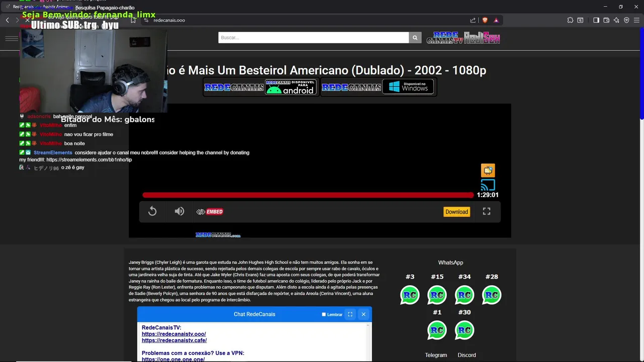Click the Chat RedeCanais title bar text
The width and height of the screenshot is (644, 362).
(254, 314)
